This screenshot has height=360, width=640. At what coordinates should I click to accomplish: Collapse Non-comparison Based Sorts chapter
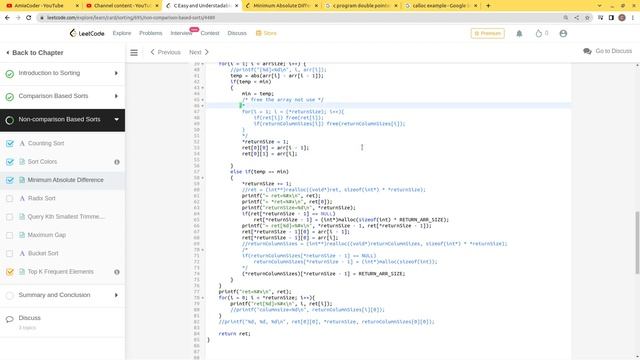(x=116, y=119)
